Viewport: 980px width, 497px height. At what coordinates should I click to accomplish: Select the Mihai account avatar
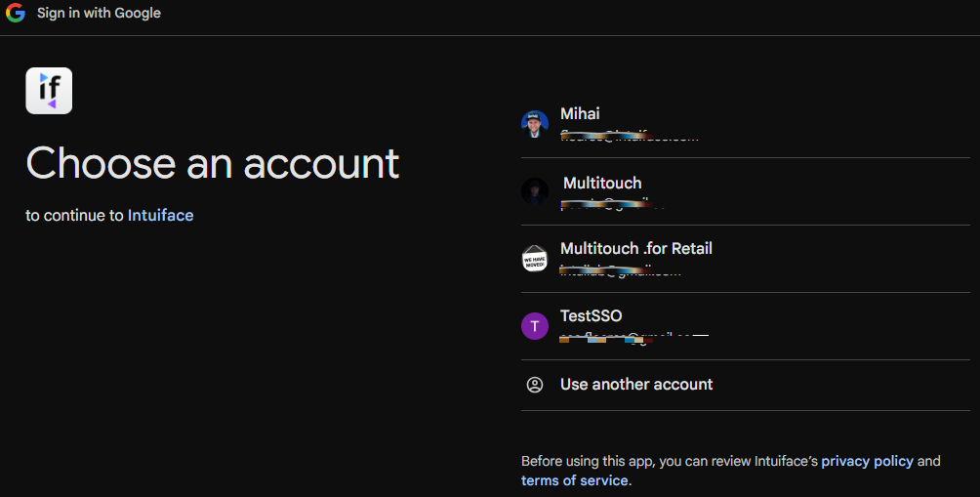pyautogui.click(x=534, y=124)
